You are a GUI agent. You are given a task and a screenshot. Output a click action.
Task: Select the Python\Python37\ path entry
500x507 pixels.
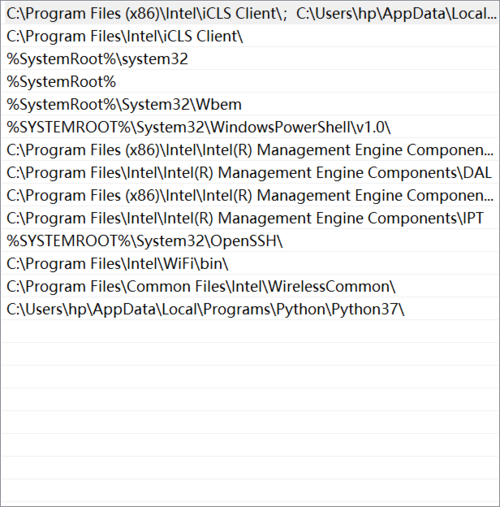point(251,309)
